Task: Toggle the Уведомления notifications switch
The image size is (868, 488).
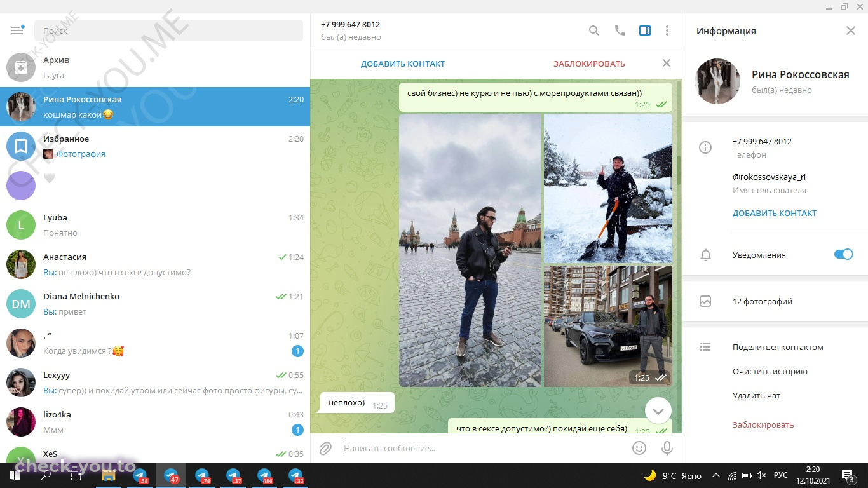Action: point(844,255)
